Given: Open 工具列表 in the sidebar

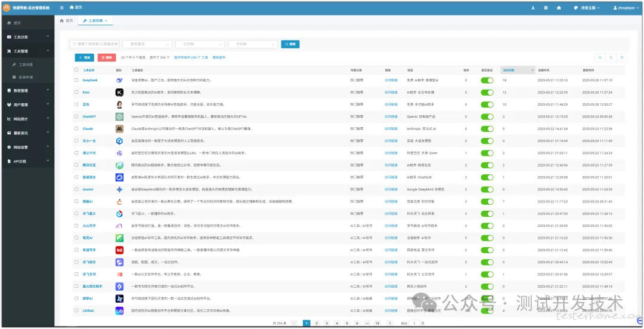Looking at the screenshot, I should pos(28,64).
